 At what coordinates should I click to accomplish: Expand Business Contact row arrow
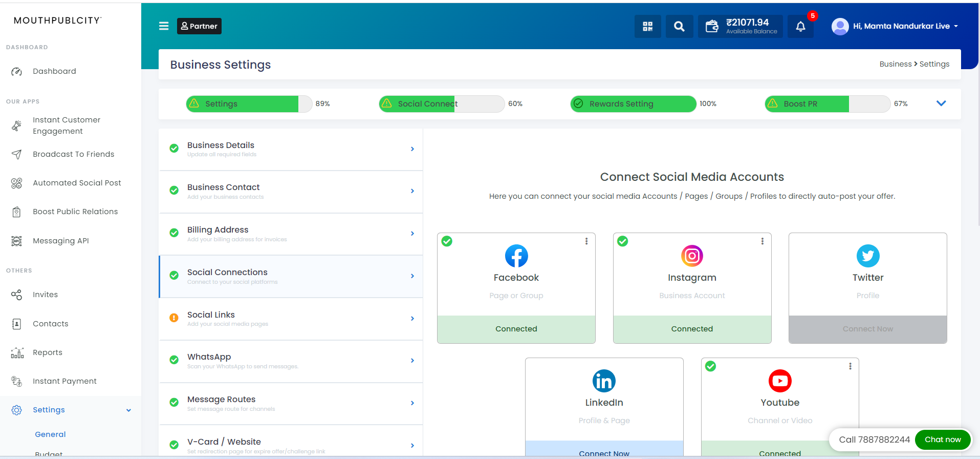click(x=412, y=191)
